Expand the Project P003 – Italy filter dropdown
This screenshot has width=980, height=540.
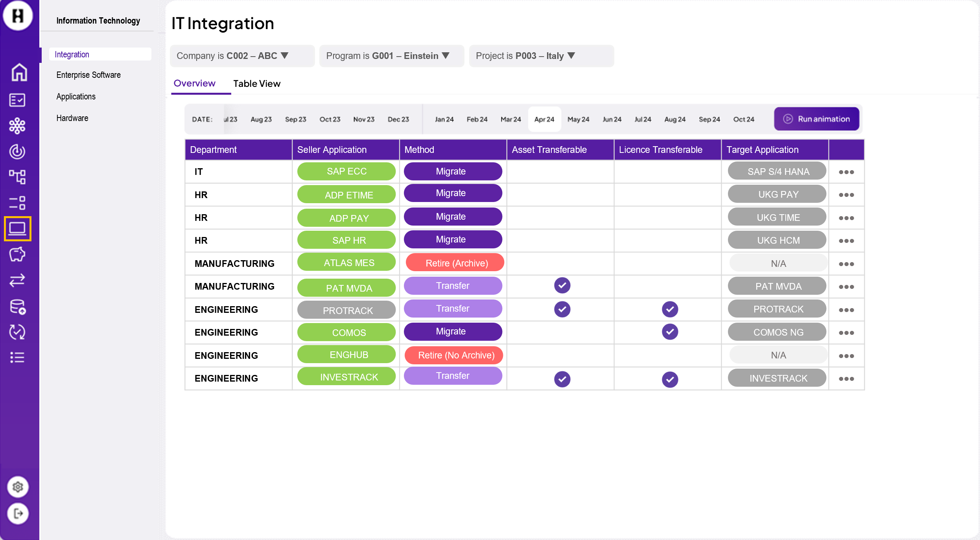click(541, 56)
